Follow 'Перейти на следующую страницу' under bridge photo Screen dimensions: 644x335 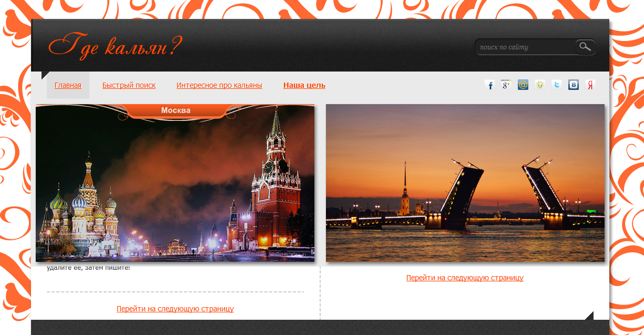[x=465, y=278]
